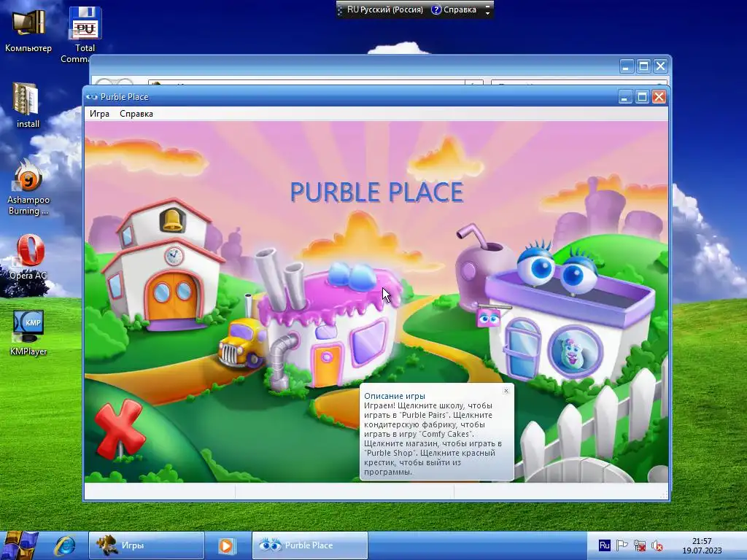Click Справка in the language bar
Screen dimensions: 747x560
454,9
